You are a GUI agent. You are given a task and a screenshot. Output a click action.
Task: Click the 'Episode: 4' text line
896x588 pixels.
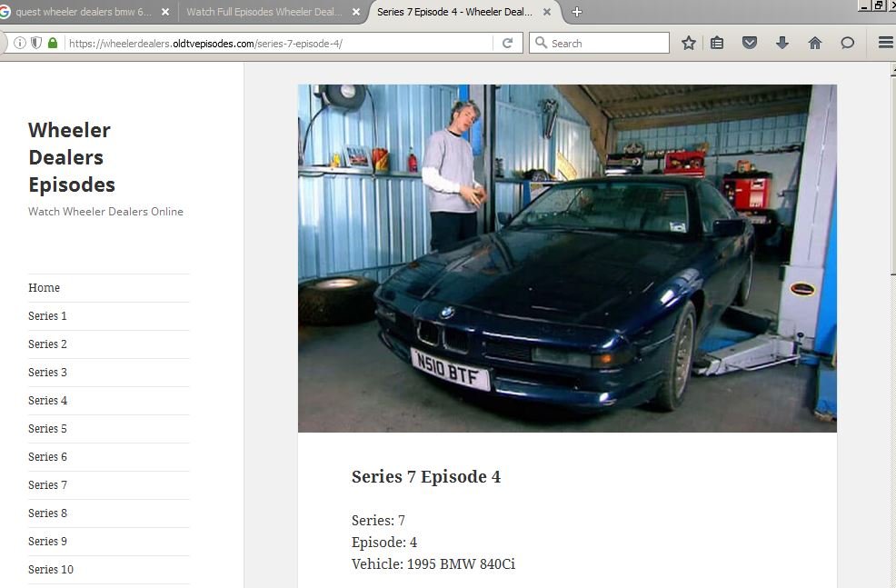point(384,543)
